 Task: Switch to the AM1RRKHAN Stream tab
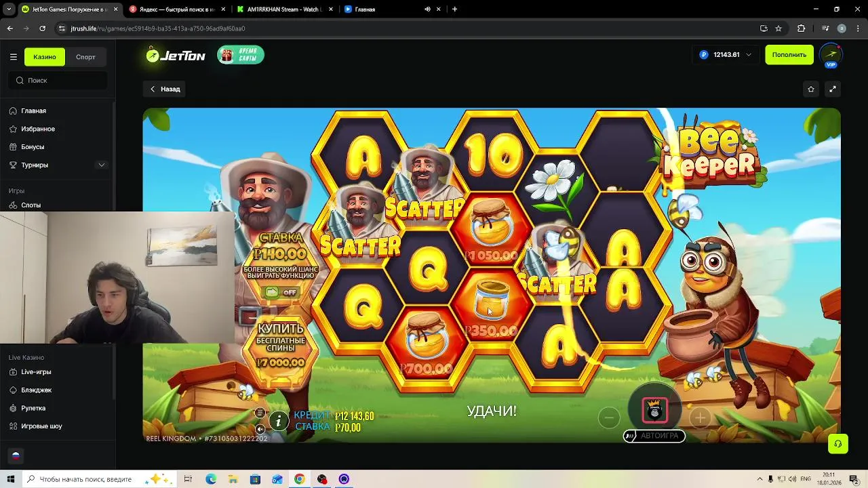283,9
